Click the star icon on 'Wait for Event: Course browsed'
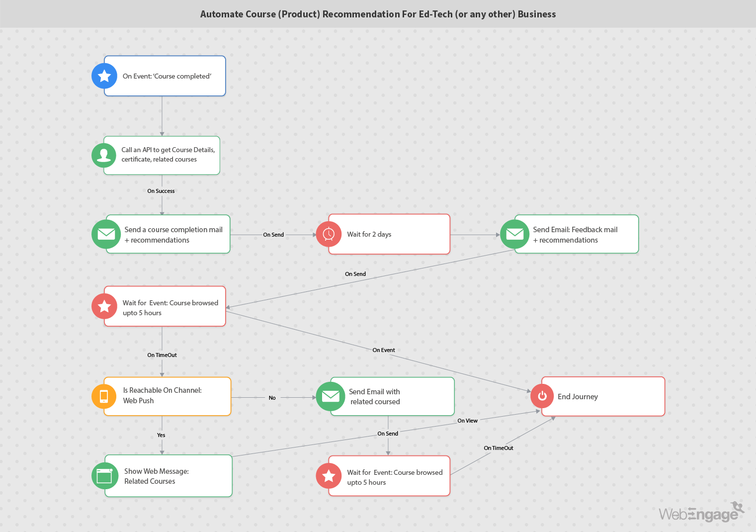The width and height of the screenshot is (756, 532). tap(104, 306)
